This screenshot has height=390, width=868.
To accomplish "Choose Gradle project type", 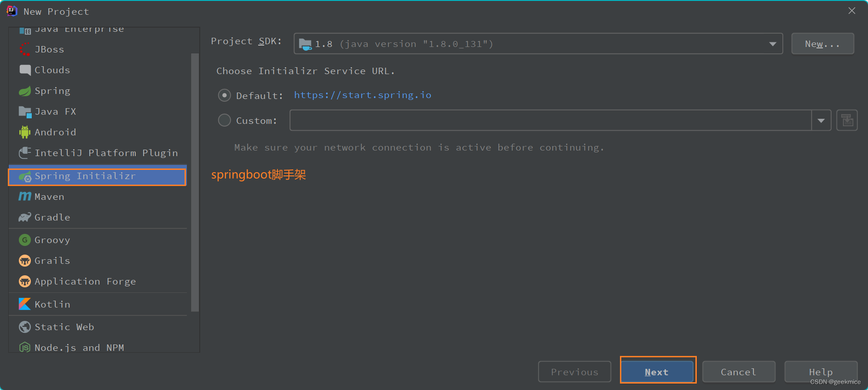I will pos(98,217).
